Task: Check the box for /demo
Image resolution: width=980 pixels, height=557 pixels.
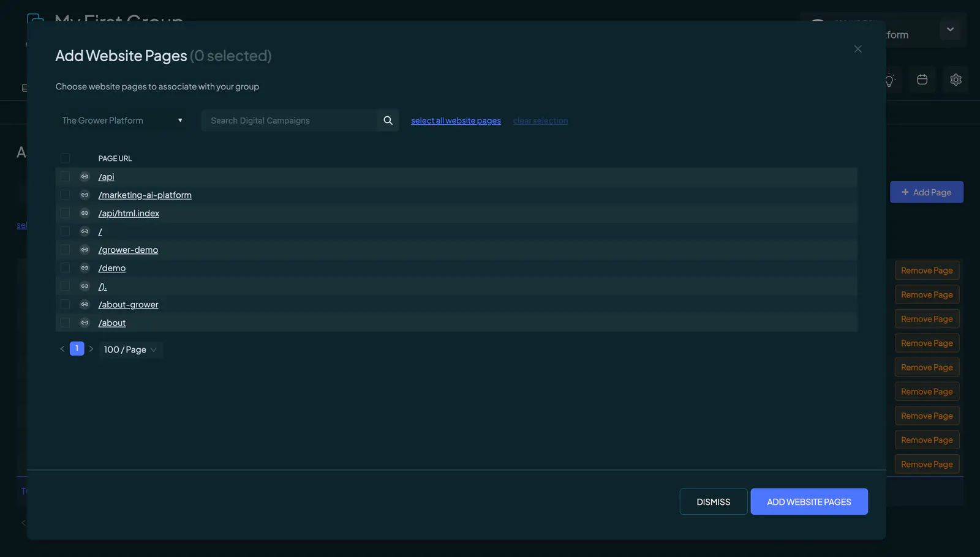Action: click(65, 268)
